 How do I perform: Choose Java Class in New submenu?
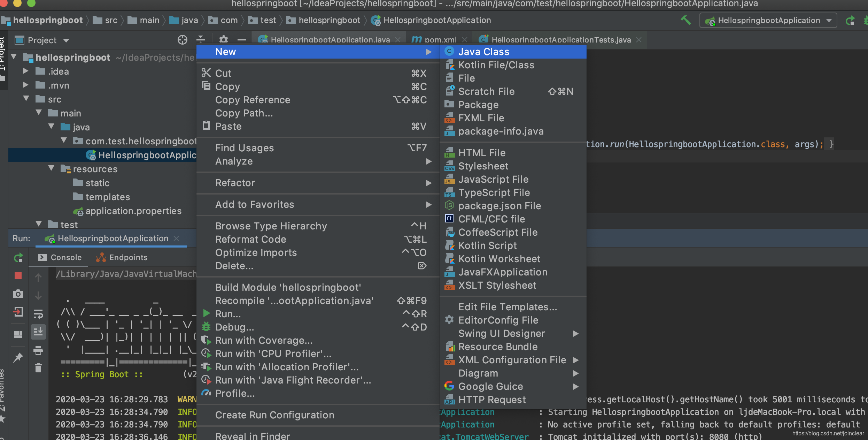(513, 52)
